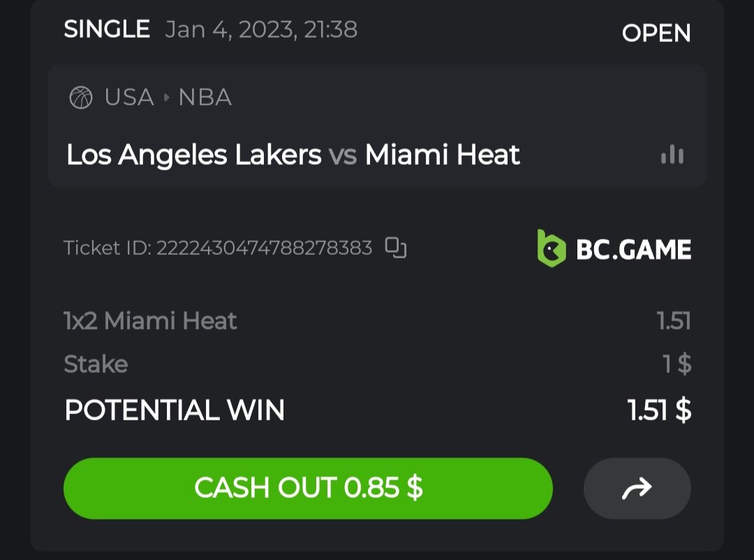Open the Miami Heat name in match title
754x560 pixels.
(443, 154)
